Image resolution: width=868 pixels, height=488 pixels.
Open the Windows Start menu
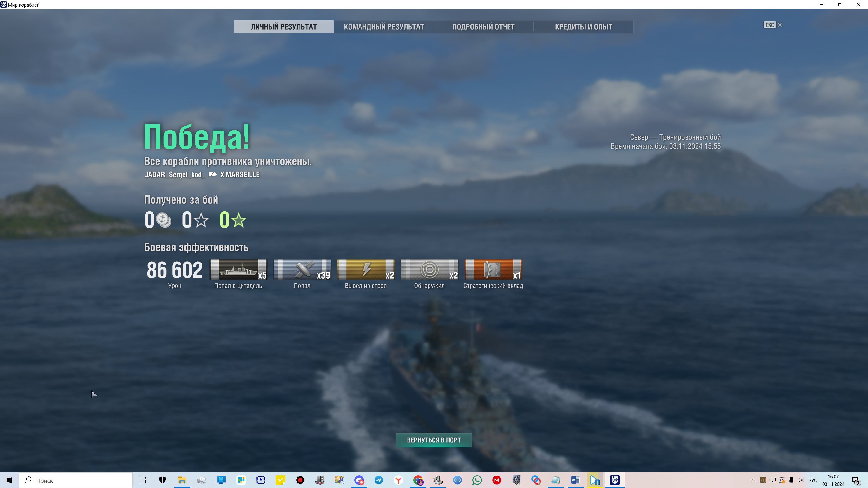pos(9,480)
